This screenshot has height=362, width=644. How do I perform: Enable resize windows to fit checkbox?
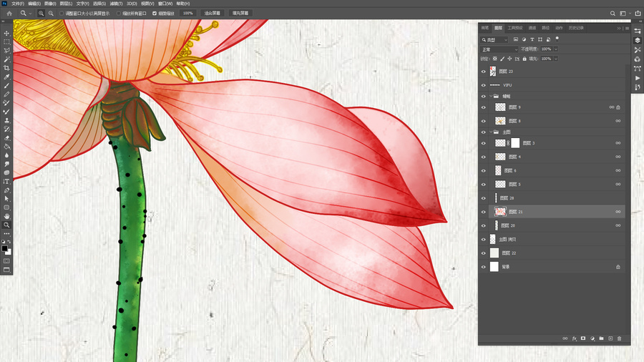click(x=62, y=13)
